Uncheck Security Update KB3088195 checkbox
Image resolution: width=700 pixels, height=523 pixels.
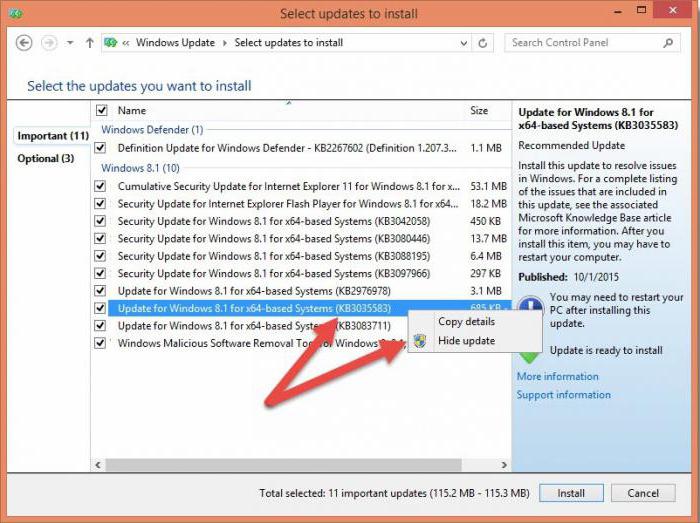(x=100, y=256)
